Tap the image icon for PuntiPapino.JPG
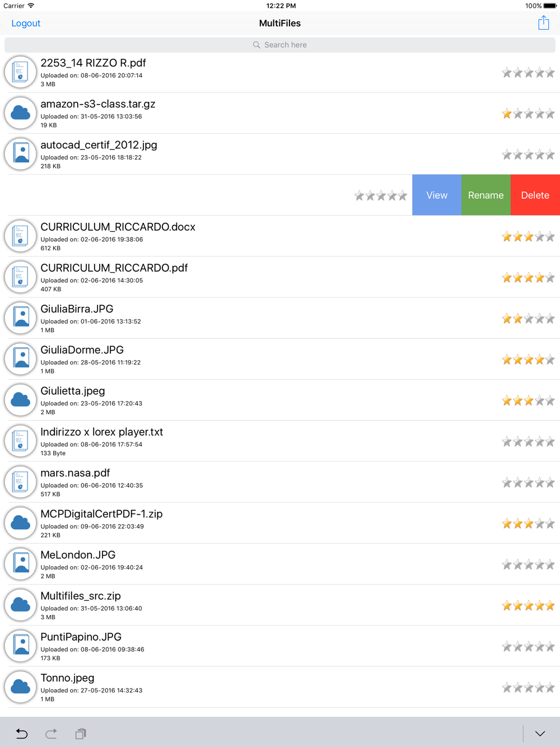This screenshot has width=560, height=747. (21, 645)
